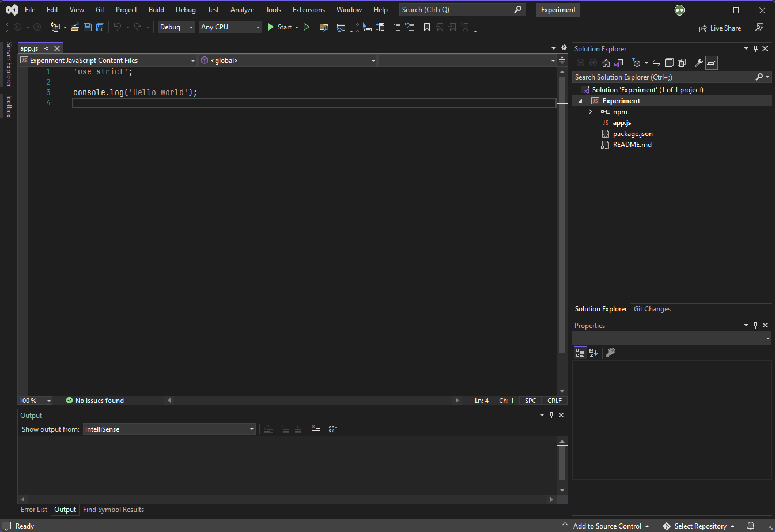Viewport: 775px width, 532px height.
Task: Open the Show output from IntelliSense dropdown
Action: (169, 429)
